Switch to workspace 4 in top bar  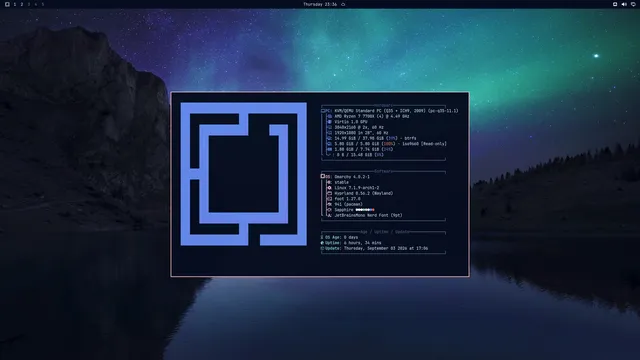36,4
